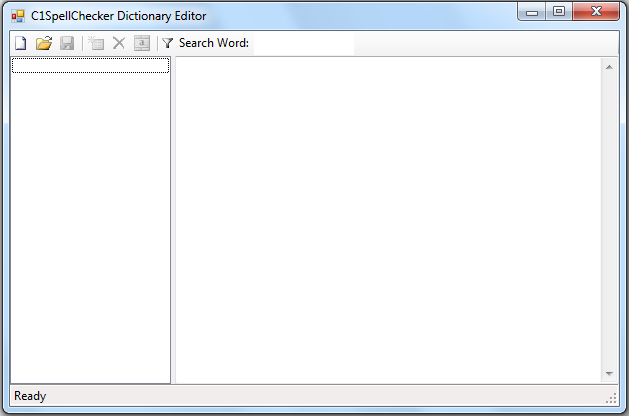Minimize the Dictionary Editor window
629x416 pixels.
click(x=532, y=13)
